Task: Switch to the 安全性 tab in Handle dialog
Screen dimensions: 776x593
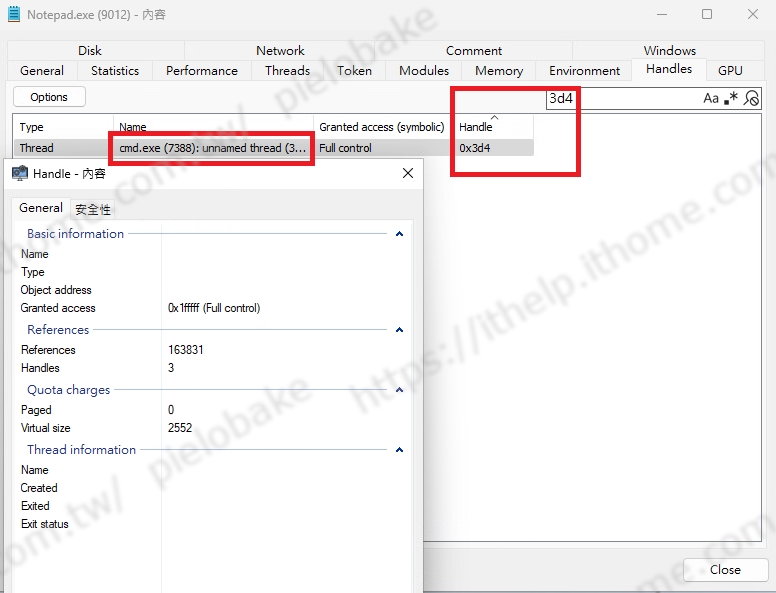Action: click(93, 209)
